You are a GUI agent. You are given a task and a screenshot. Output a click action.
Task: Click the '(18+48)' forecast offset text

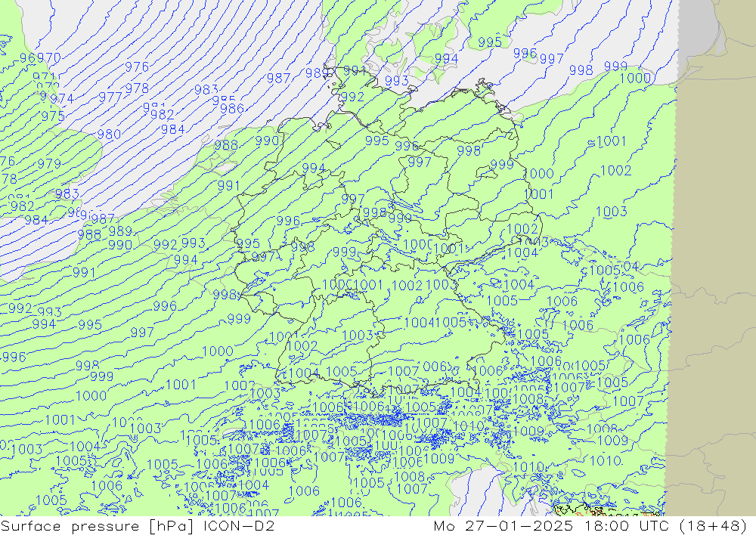click(x=713, y=526)
